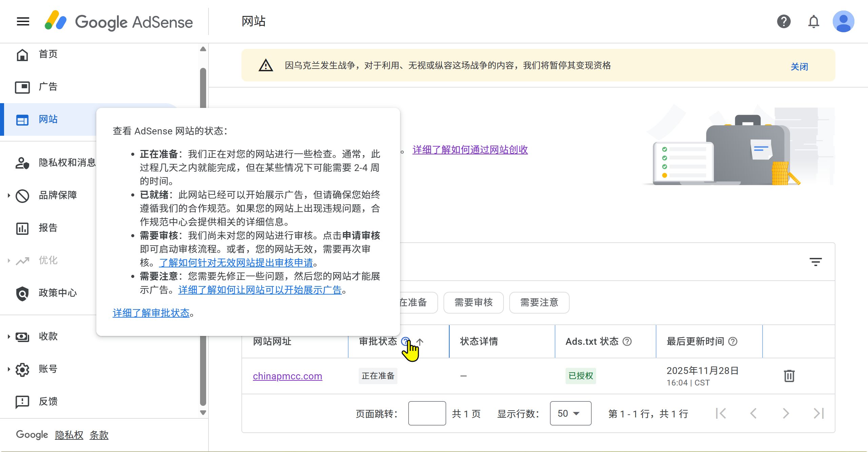Open the account avatar menu
Viewport: 868px width, 452px height.
[x=843, y=22]
